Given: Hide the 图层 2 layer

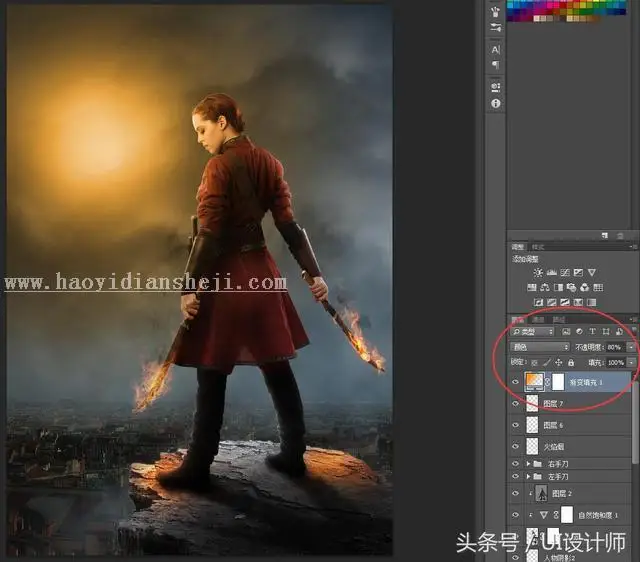Looking at the screenshot, I should (516, 493).
